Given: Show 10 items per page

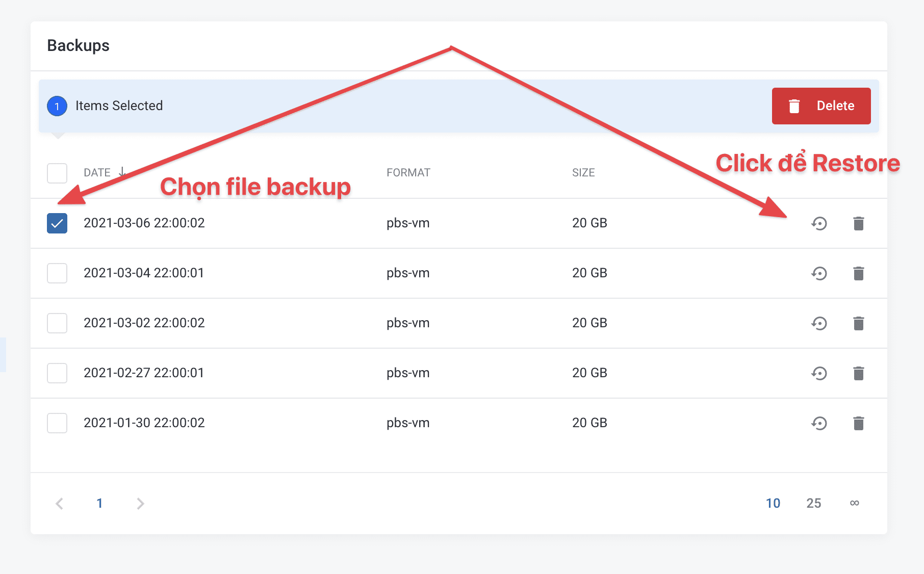Looking at the screenshot, I should click(773, 503).
